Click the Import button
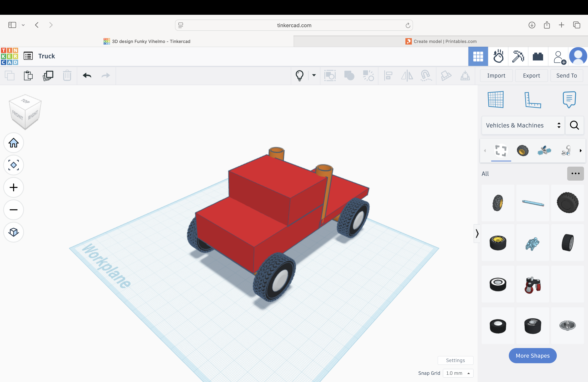Screen dimensions: 588x382 tap(496, 76)
